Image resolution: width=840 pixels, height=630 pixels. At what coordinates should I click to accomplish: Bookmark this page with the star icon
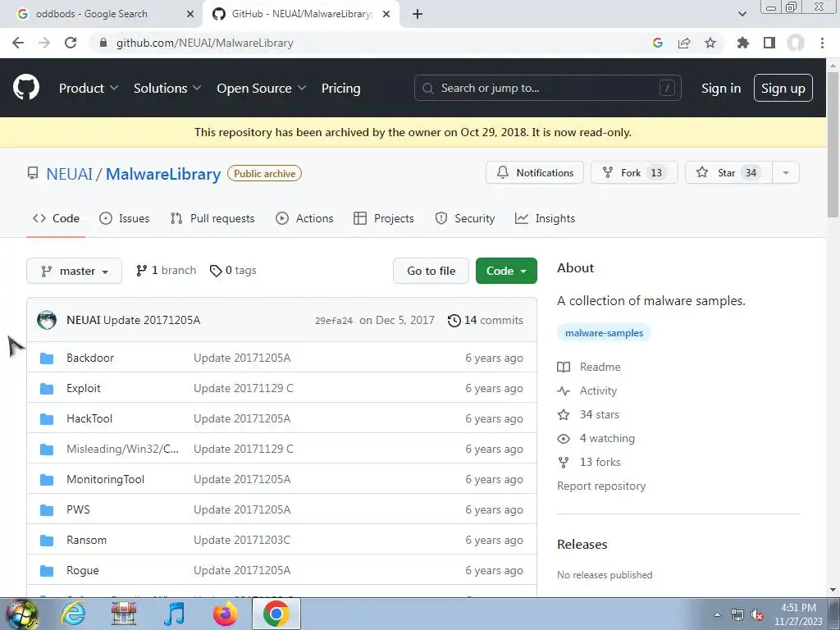710,43
